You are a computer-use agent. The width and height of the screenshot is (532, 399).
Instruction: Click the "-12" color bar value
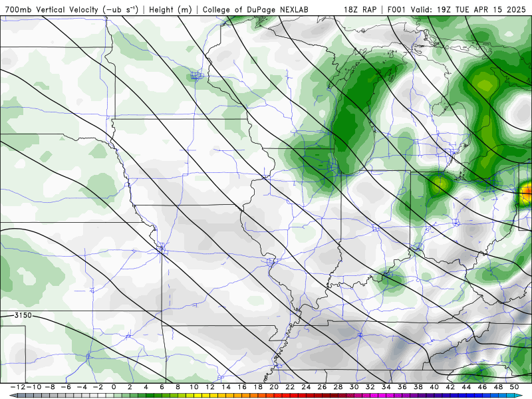(x=18, y=387)
